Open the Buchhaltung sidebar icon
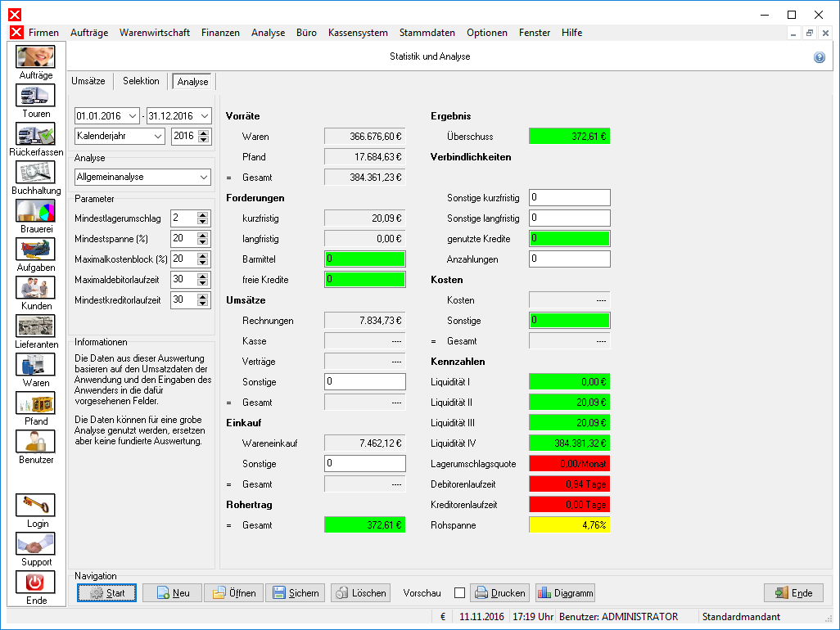 tap(35, 173)
